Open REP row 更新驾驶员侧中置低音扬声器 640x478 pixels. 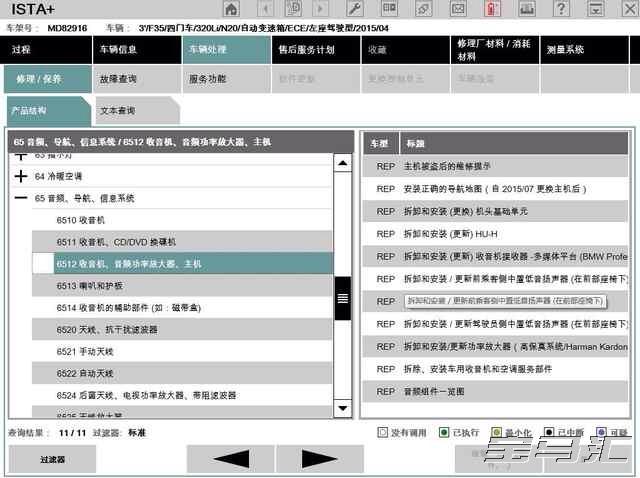click(495, 324)
